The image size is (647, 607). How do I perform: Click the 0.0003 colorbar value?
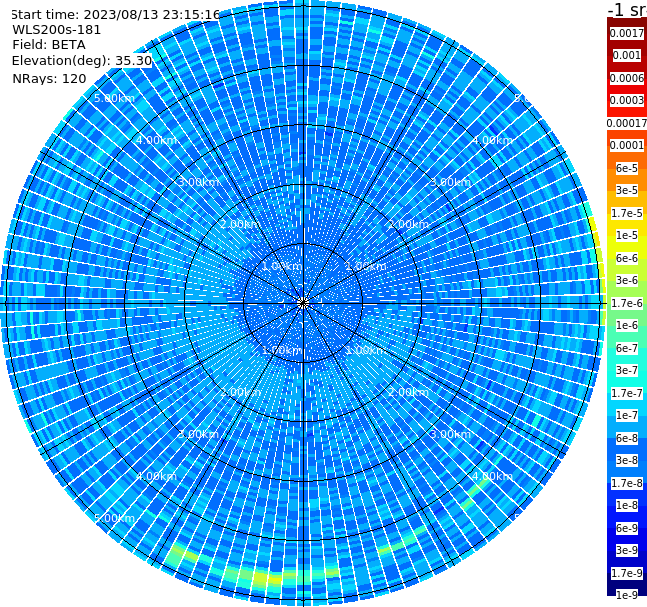coord(627,100)
